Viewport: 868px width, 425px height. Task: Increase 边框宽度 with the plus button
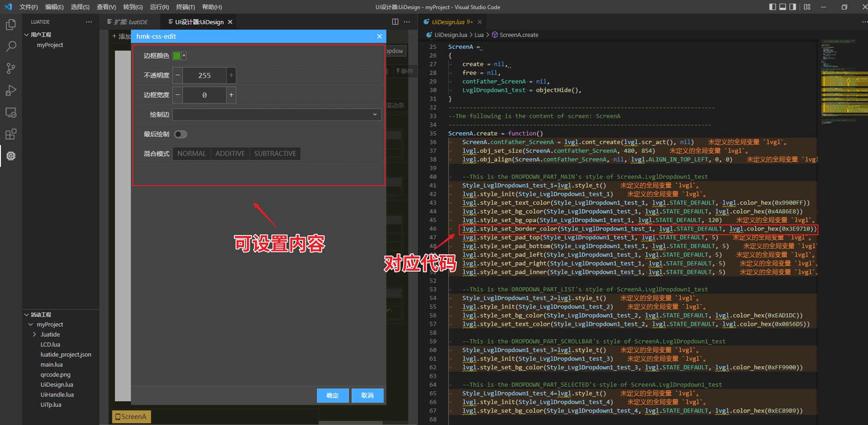231,95
